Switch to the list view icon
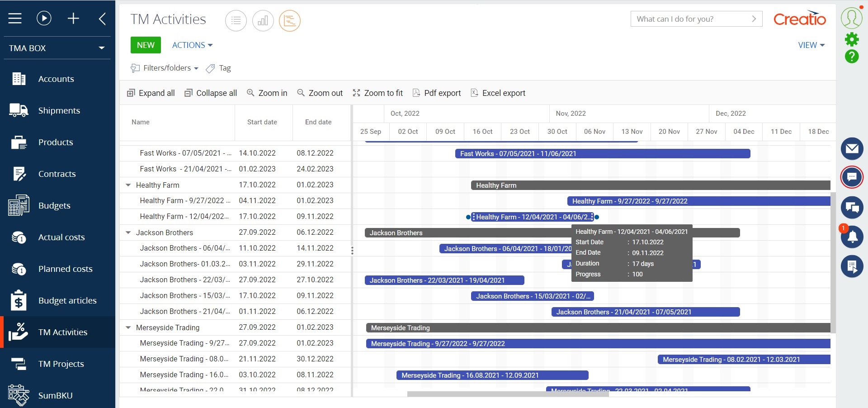This screenshot has width=868, height=408. (x=236, y=21)
